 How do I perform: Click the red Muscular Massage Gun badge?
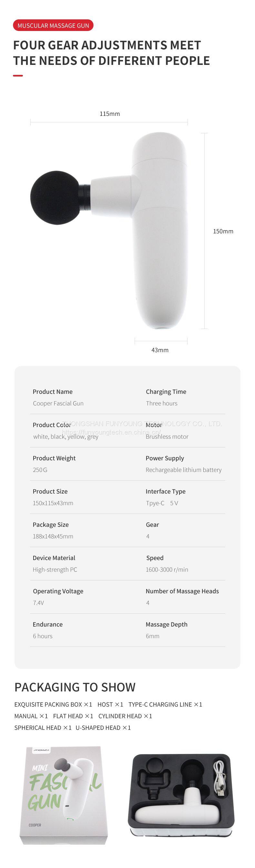(x=53, y=26)
